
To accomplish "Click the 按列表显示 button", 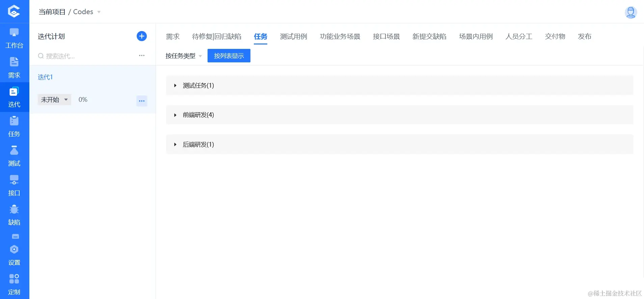I will click(229, 56).
